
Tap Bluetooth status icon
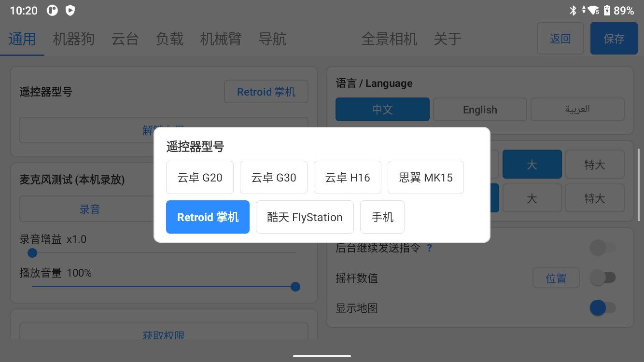pos(573,11)
